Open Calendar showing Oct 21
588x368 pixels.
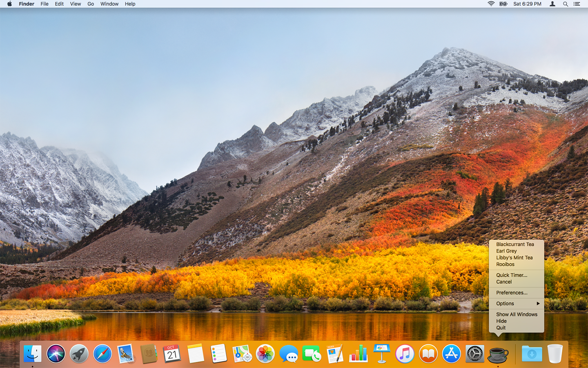172,354
